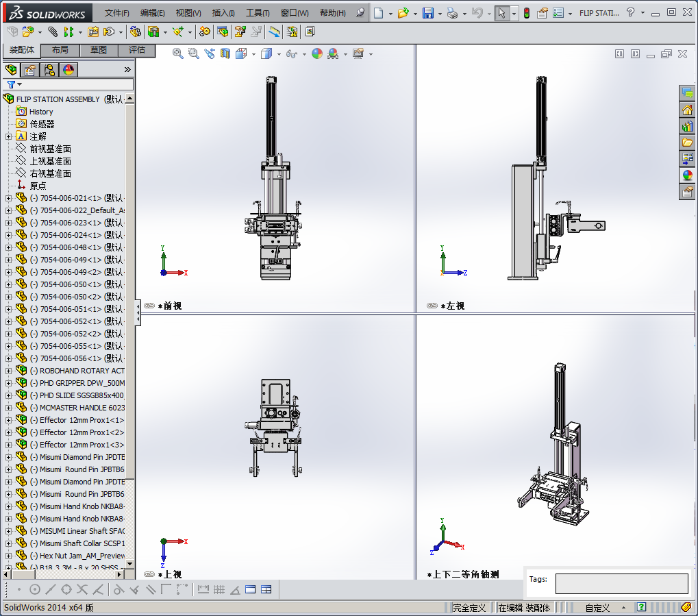Click the Rebuild traffic light icon
The width and height of the screenshot is (698, 616).
tap(526, 13)
